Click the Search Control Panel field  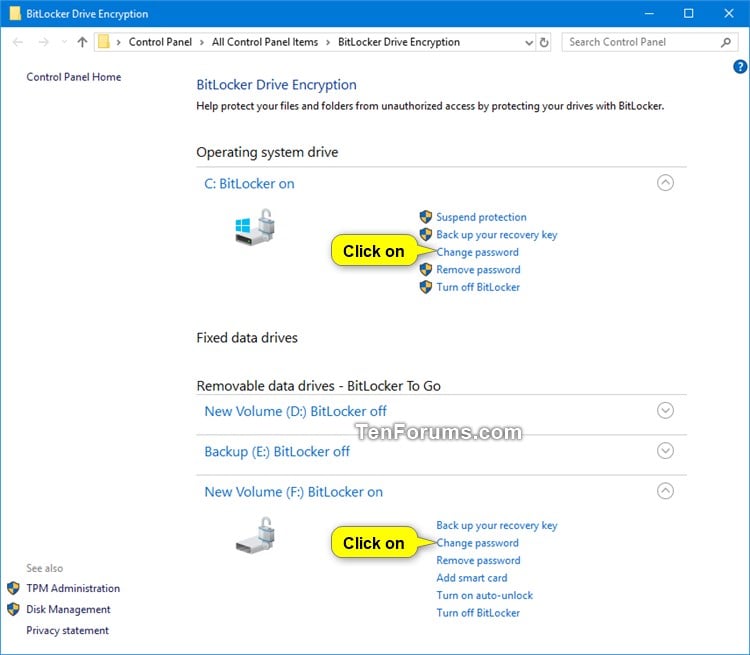[x=650, y=42]
